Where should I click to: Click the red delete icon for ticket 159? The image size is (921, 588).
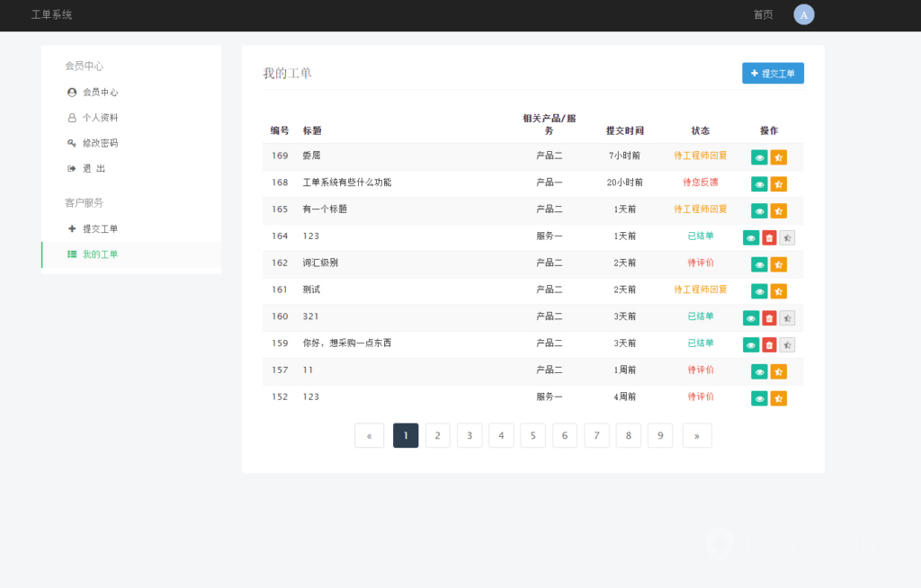click(x=769, y=344)
